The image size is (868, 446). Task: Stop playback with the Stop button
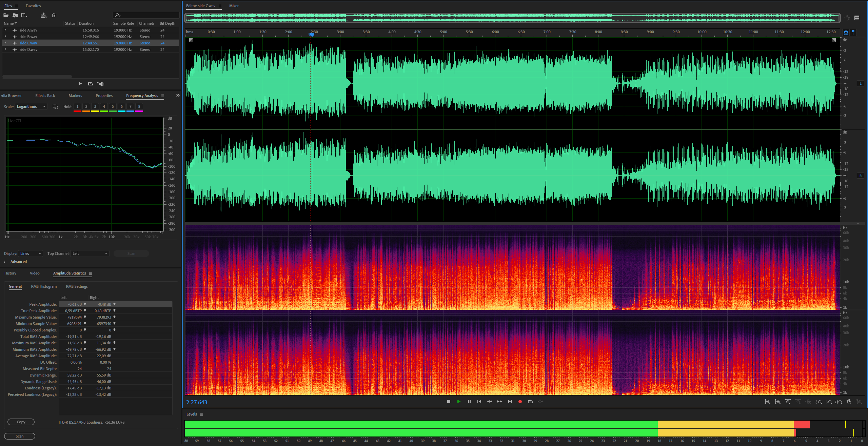[449, 402]
